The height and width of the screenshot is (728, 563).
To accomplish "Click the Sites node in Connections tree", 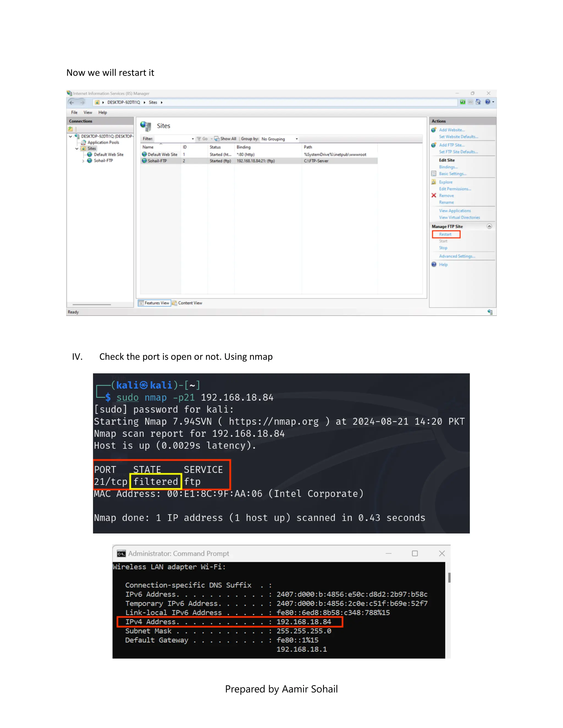I will point(92,149).
